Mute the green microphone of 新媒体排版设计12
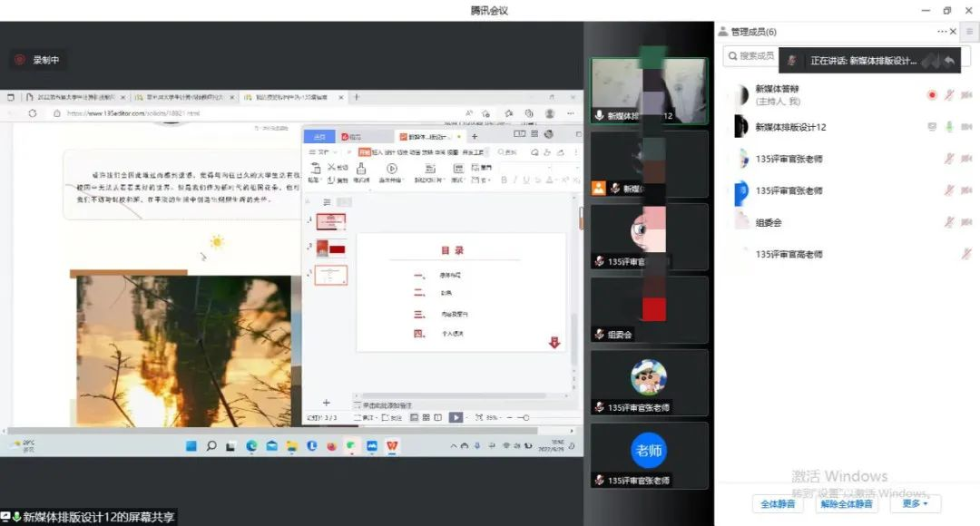The height and width of the screenshot is (526, 980). click(949, 127)
